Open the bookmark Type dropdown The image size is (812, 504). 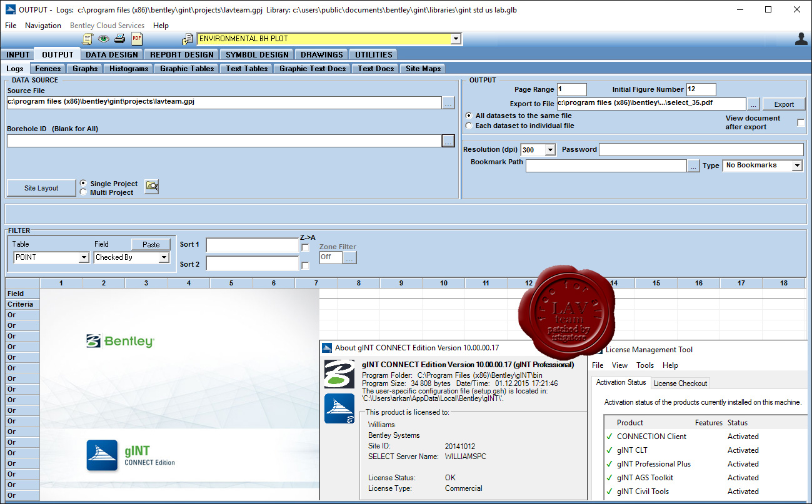pos(797,166)
